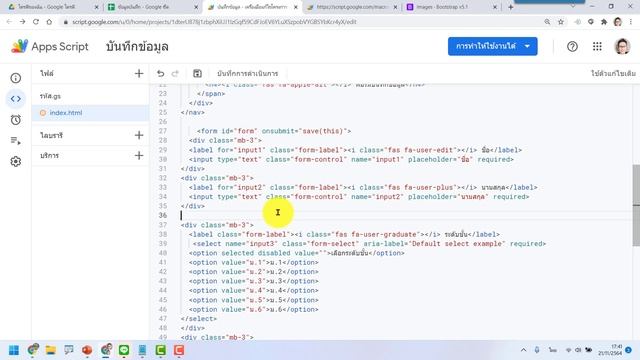Click the browser Back arrow
640x360 pixels.
coord(9,22)
